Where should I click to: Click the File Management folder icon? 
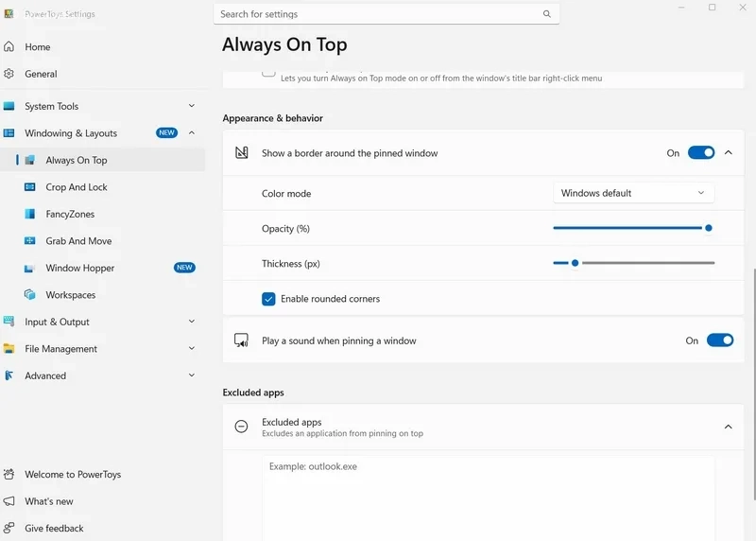[9, 348]
